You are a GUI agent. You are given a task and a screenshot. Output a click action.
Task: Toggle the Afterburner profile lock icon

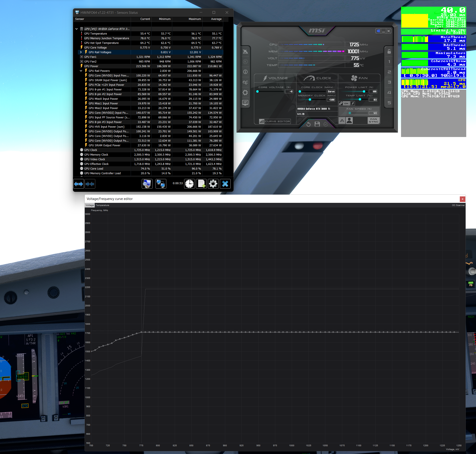(x=389, y=51)
